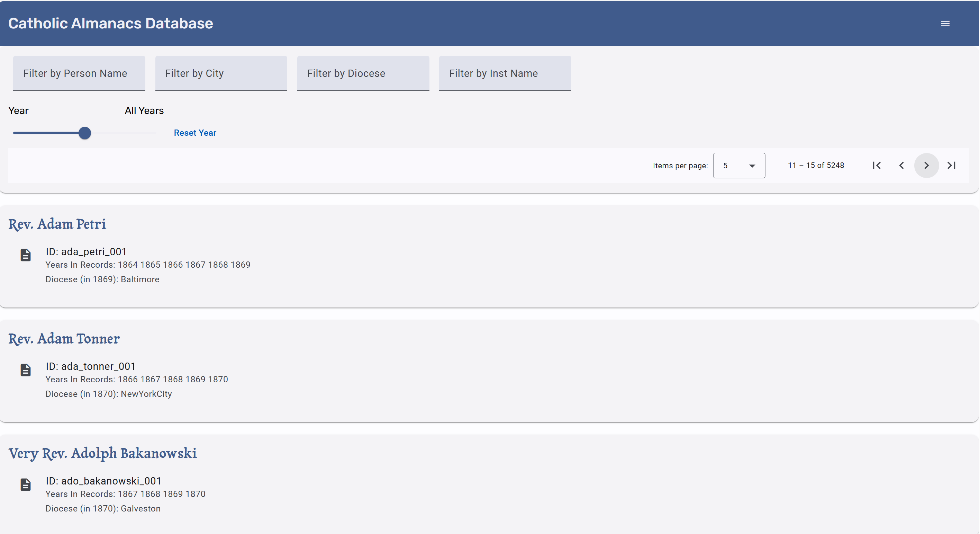Viewport: 980px width, 534px height.
Task: Go to the first page of results
Action: pos(877,165)
